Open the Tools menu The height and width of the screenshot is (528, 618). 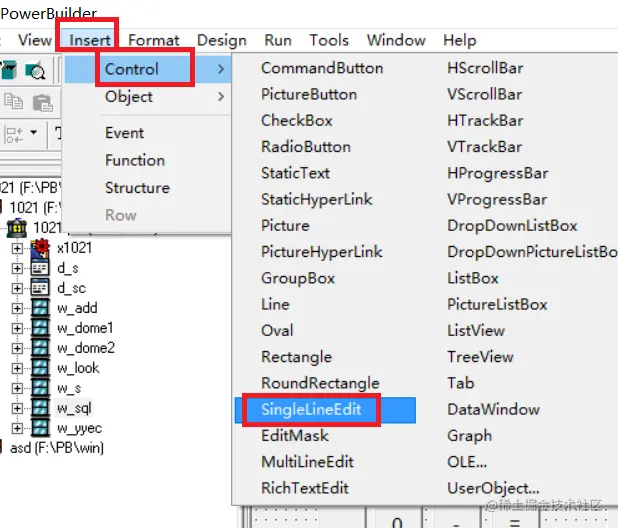329,40
